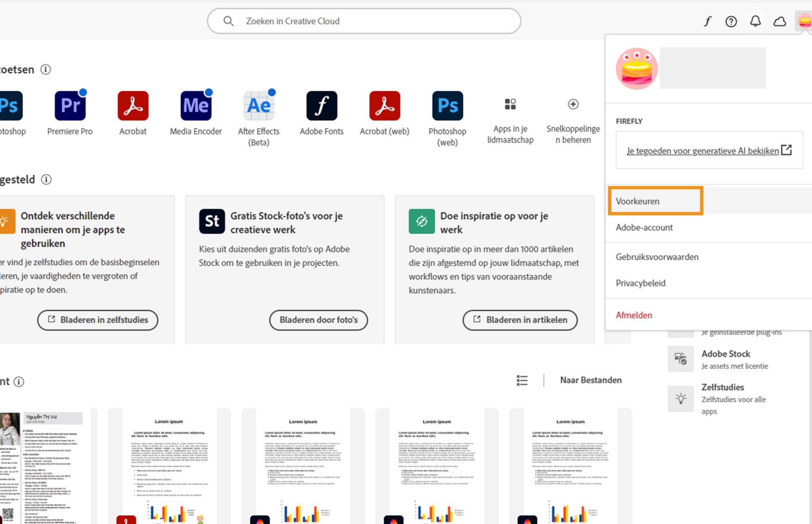The width and height of the screenshot is (812, 524).
Task: Choose Adobe-account menu entry
Action: 644,227
